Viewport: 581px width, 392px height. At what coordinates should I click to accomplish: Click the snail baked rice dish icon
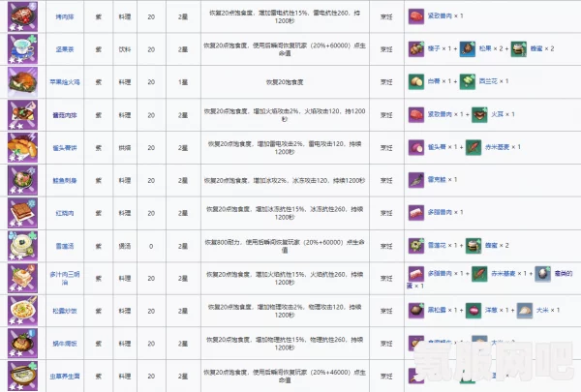click(22, 344)
